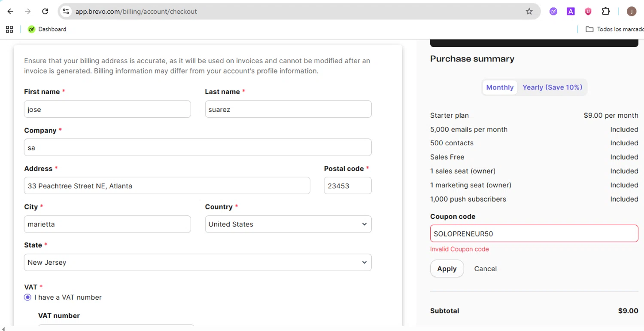Click the Subtotal amount '$9.00'
The height and width of the screenshot is (331, 644).
pos(628,311)
